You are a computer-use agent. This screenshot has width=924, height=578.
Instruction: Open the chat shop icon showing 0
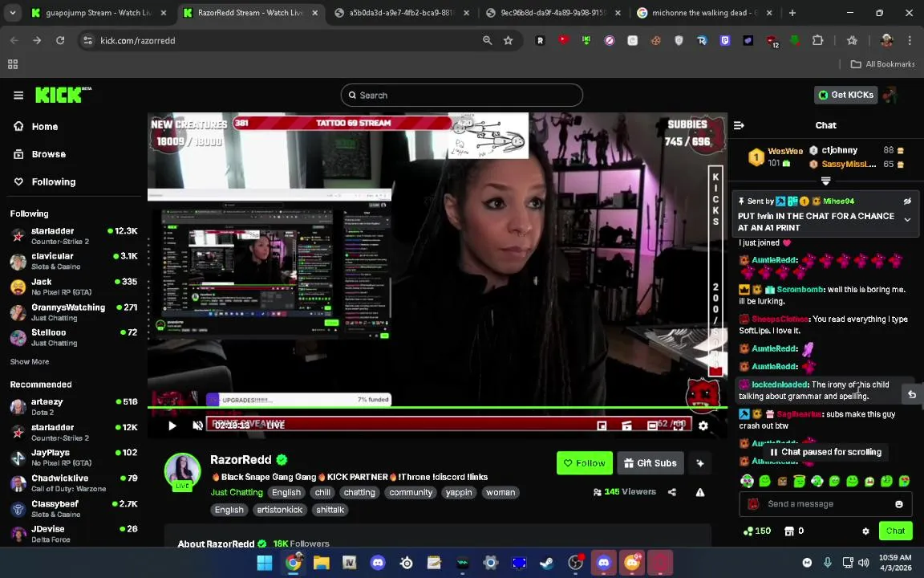point(794,531)
